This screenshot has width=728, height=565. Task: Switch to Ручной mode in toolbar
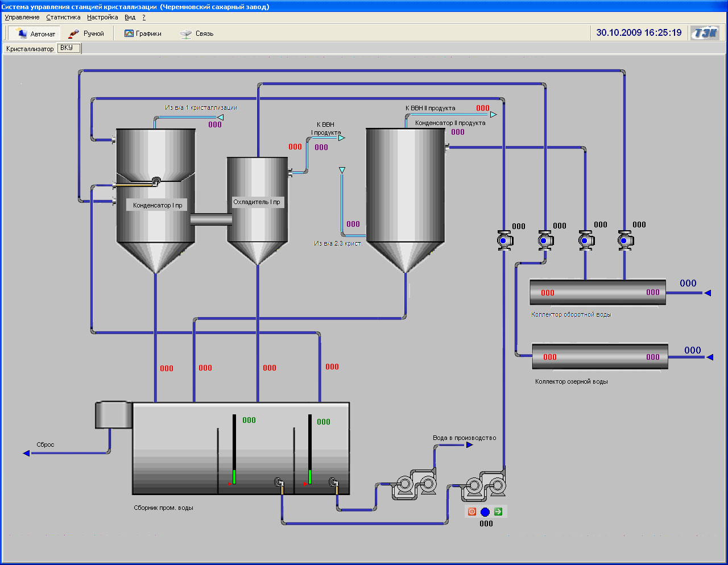[86, 34]
